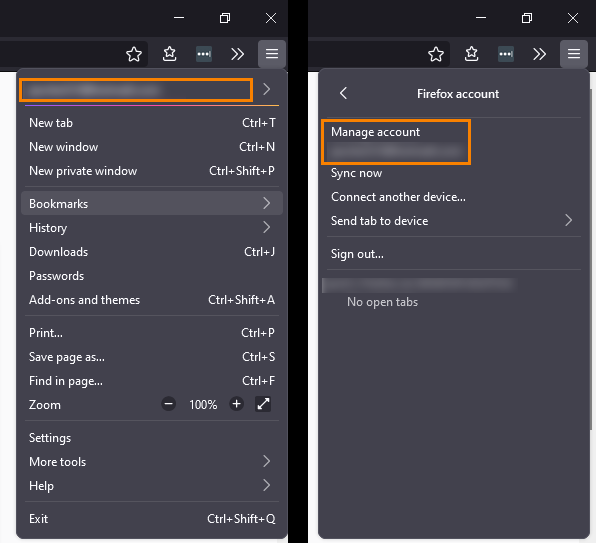Choose Exit from the menu
The image size is (596, 543).
coord(152,518)
